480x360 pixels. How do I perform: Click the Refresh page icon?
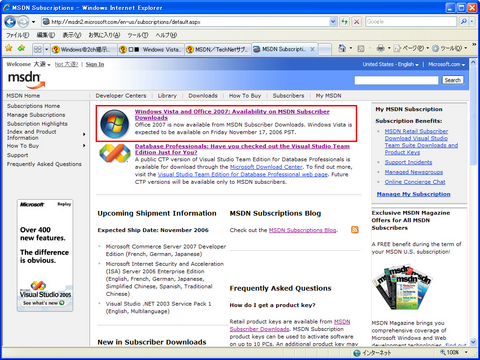pos(344,22)
